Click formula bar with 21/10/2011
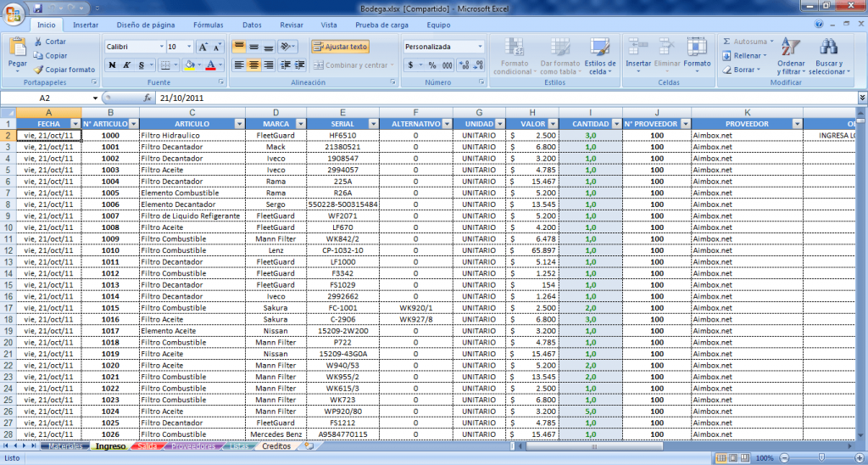This screenshot has width=868, height=465. coord(505,98)
